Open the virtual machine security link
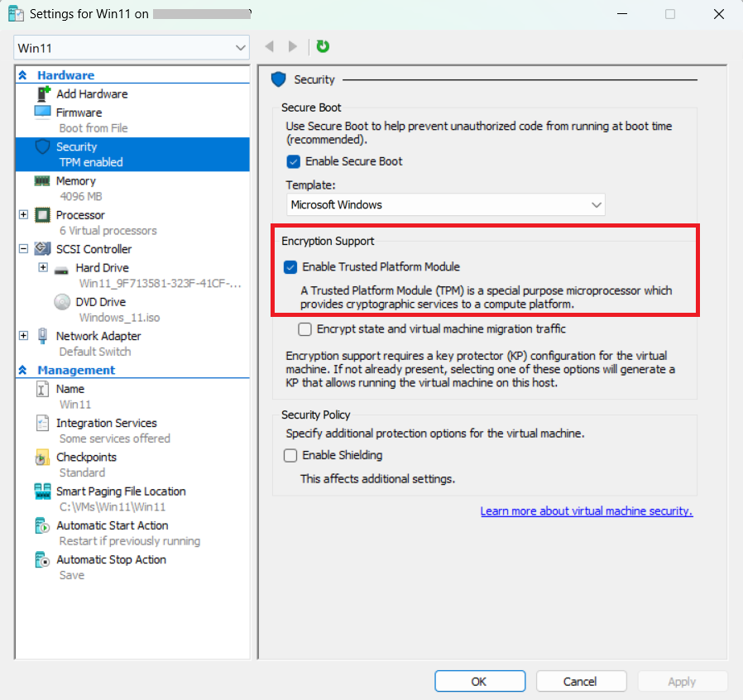 pos(587,511)
